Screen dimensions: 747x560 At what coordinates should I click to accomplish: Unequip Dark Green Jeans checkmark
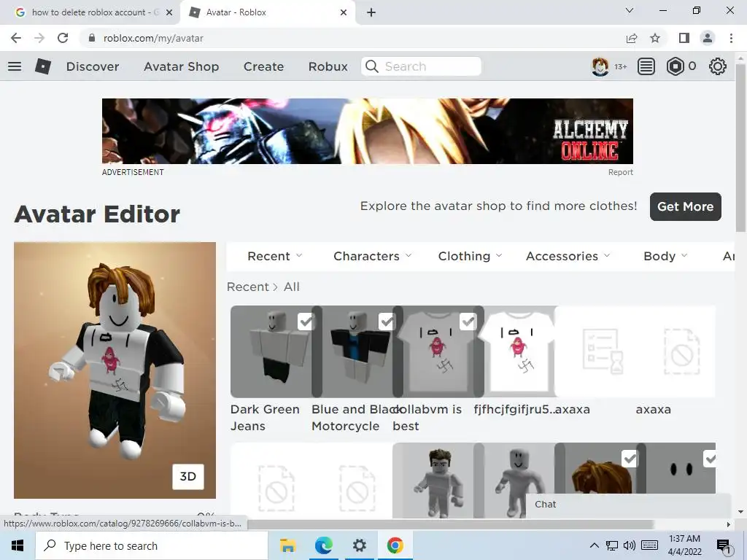pyautogui.click(x=306, y=322)
